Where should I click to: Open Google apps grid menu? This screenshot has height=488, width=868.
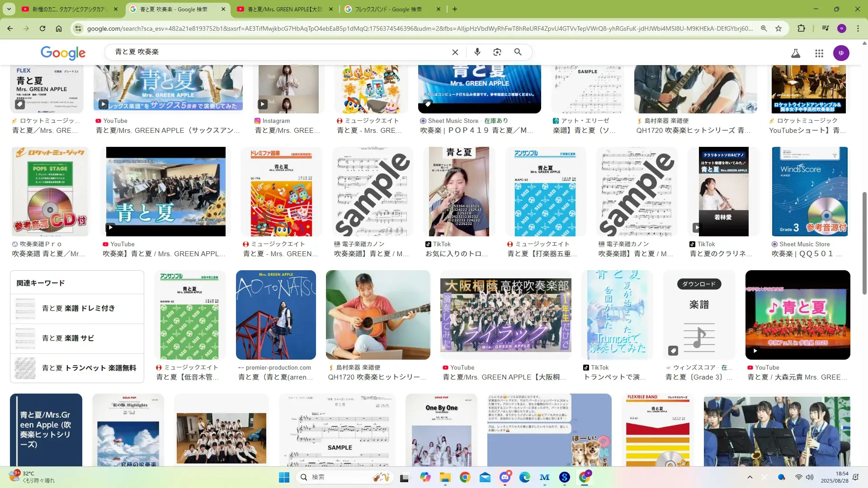click(819, 53)
